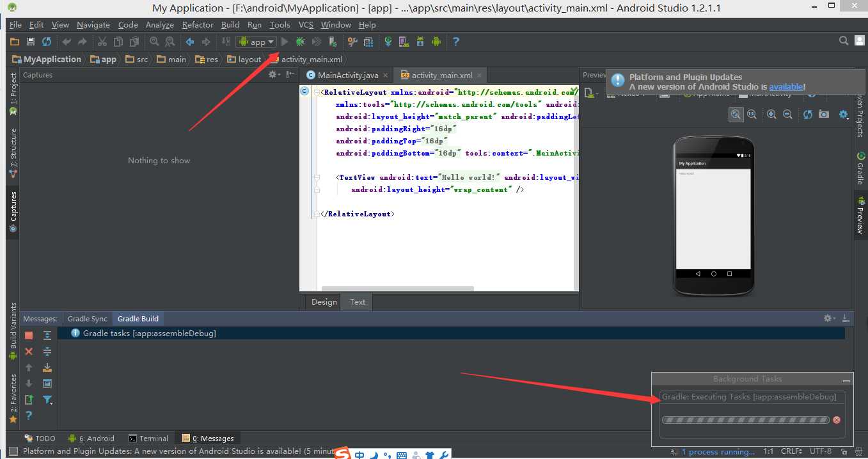The height and width of the screenshot is (459, 868).
Task: Click Zoom to Fit in the Preview toolbar
Action: (736, 114)
